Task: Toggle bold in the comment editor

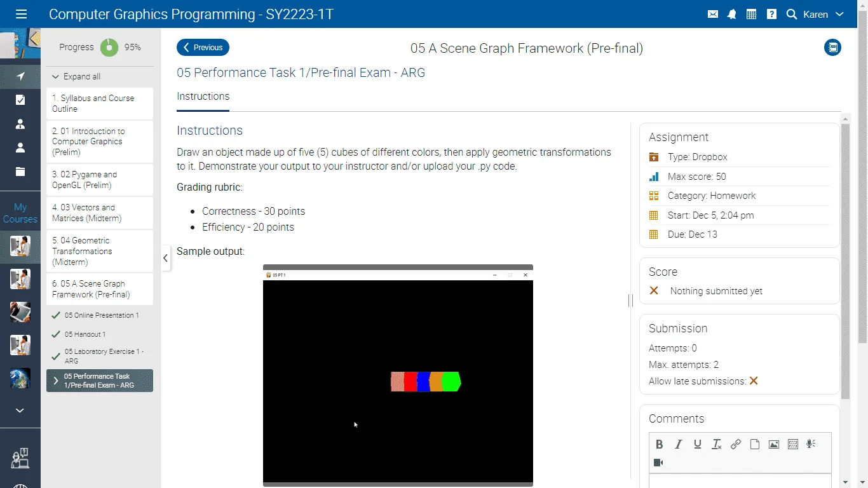Action: pos(659,444)
